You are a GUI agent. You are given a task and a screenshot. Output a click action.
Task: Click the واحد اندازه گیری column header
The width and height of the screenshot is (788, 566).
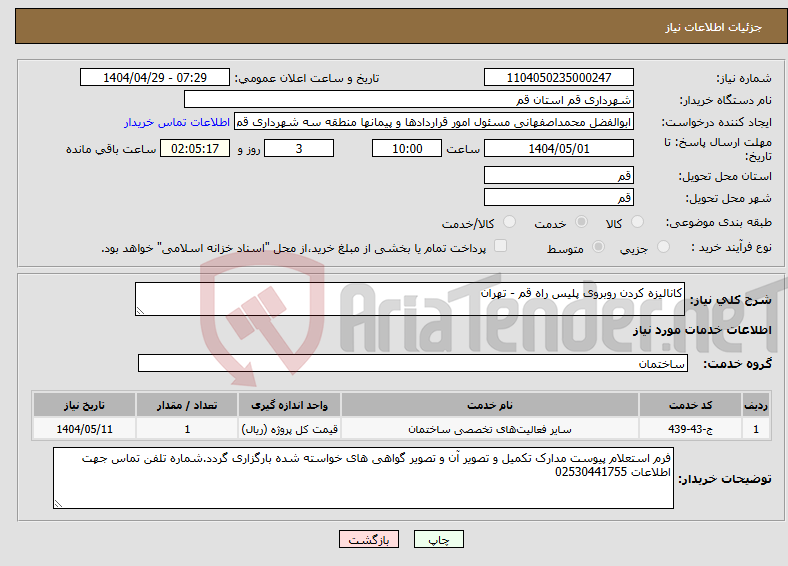tap(289, 405)
